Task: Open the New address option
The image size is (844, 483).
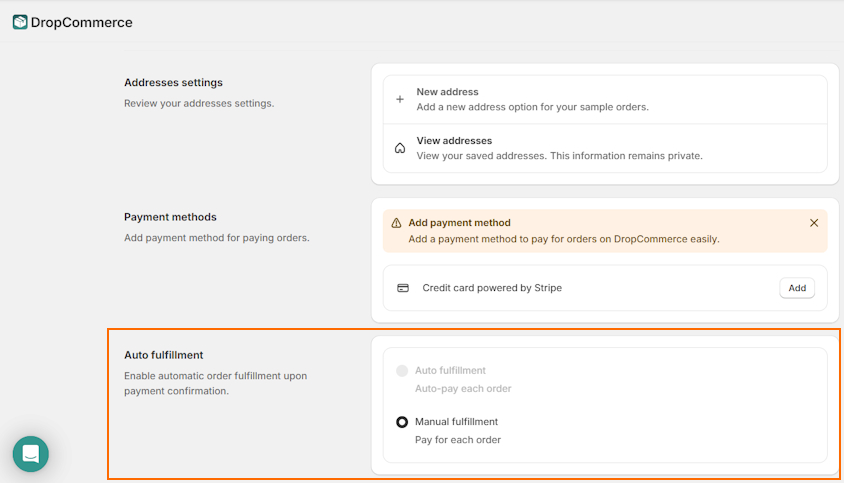Action: 605,100
